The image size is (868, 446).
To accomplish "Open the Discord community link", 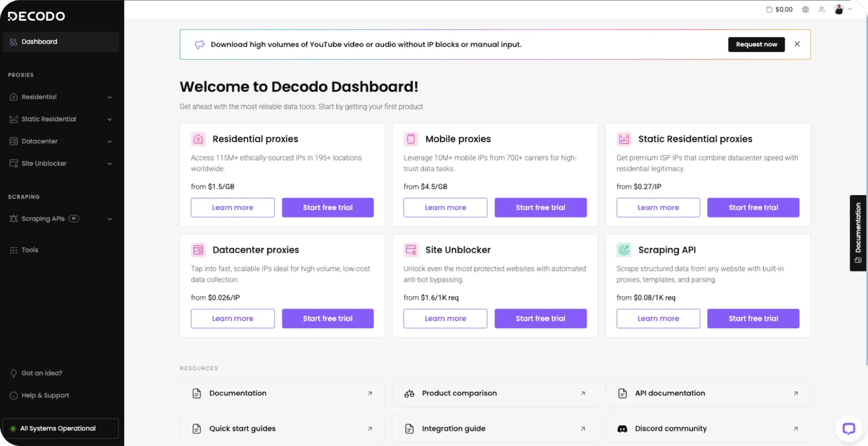I will (708, 429).
